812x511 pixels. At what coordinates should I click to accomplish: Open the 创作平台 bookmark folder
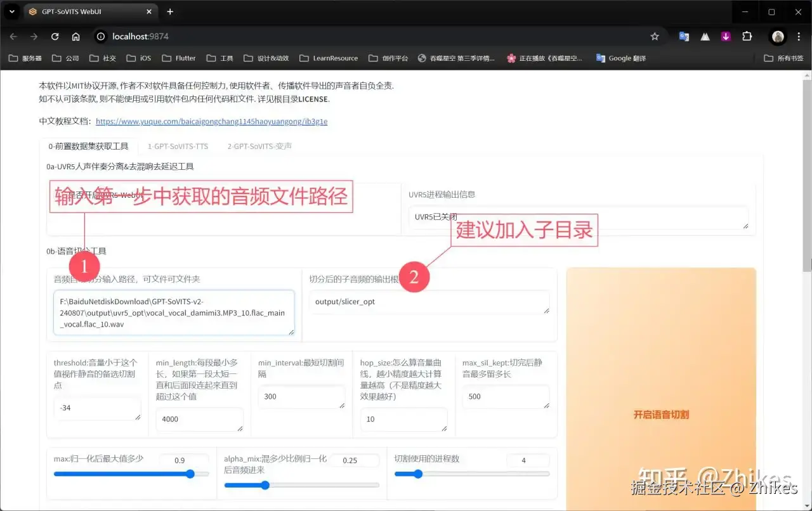388,58
